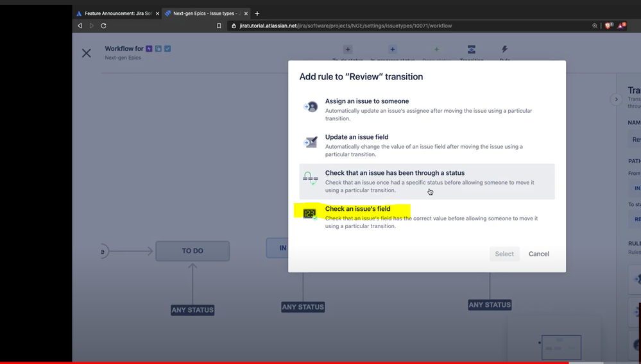This screenshot has width=641, height=364.
Task: Click the Select button in the dialog
Action: 504,254
